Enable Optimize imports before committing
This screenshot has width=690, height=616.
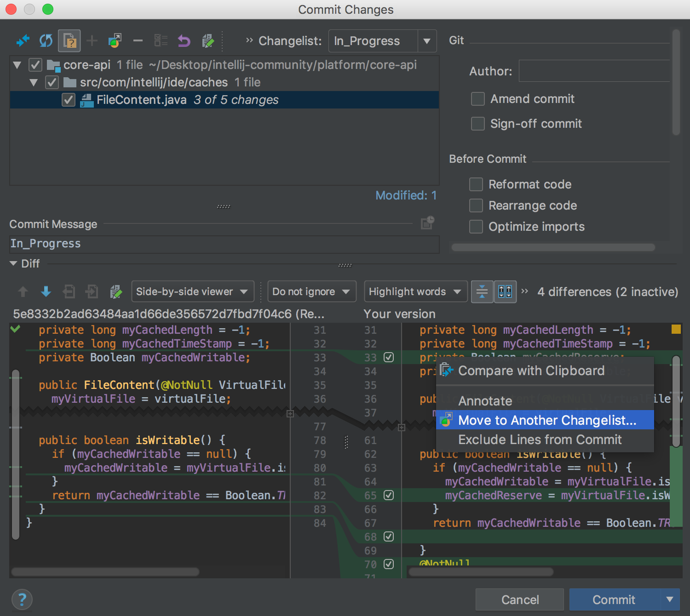pos(476,226)
